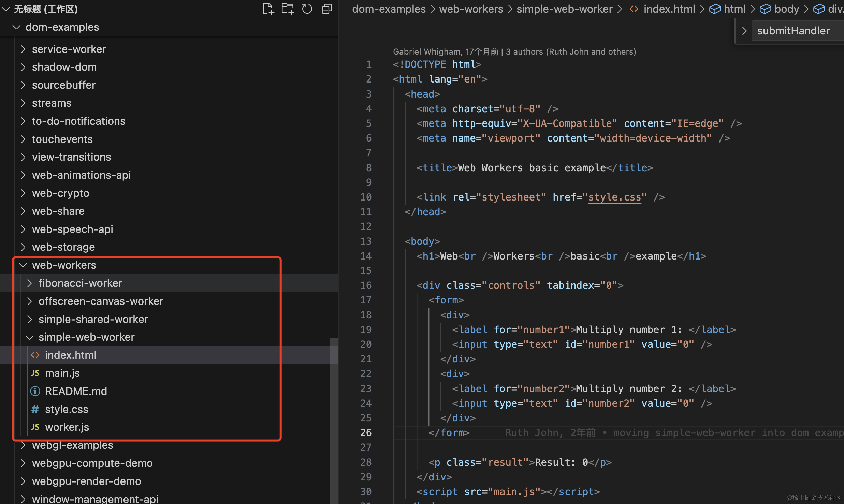
Task: Click the New Folder icon in explorer header
Action: click(x=288, y=9)
